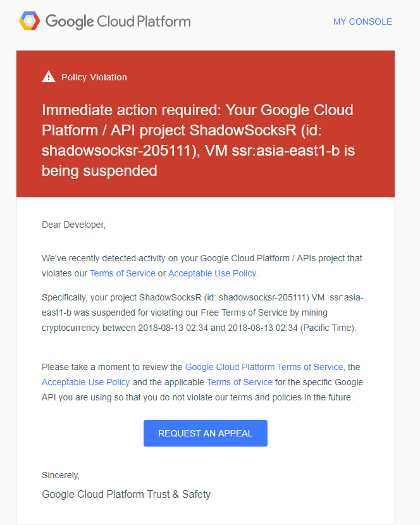Click the "Sincerely," closing line

pos(61,475)
